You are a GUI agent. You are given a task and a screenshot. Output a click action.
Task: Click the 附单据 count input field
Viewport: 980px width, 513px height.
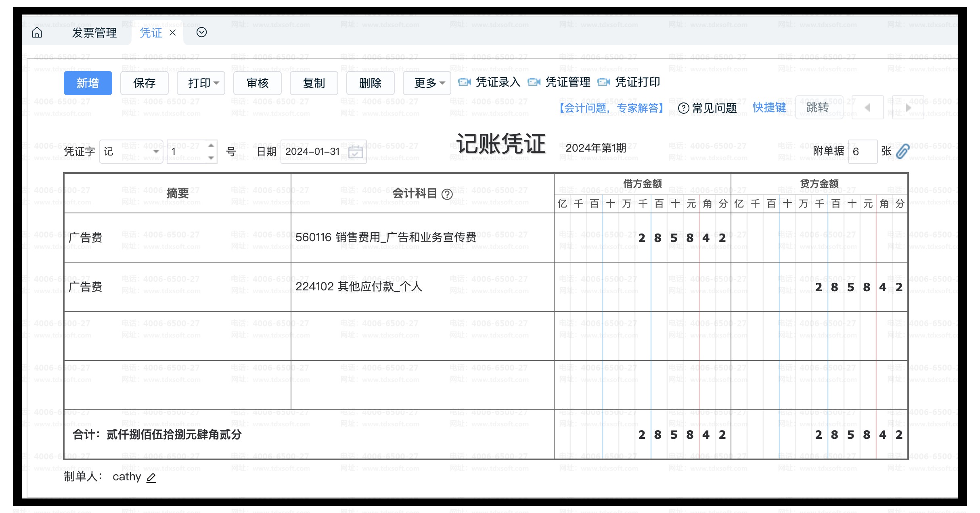point(862,152)
